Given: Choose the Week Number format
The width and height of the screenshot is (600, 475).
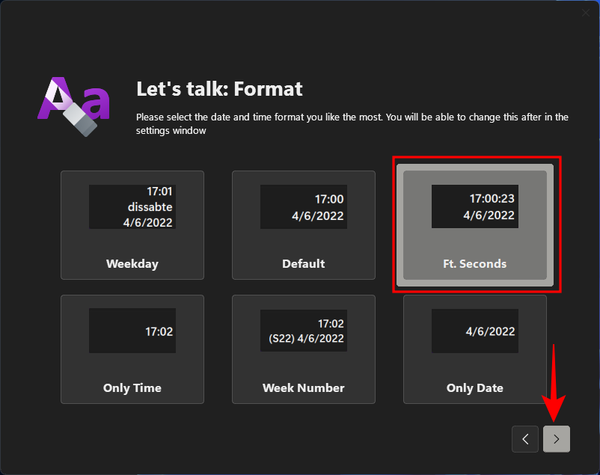Looking at the screenshot, I should pyautogui.click(x=304, y=349).
